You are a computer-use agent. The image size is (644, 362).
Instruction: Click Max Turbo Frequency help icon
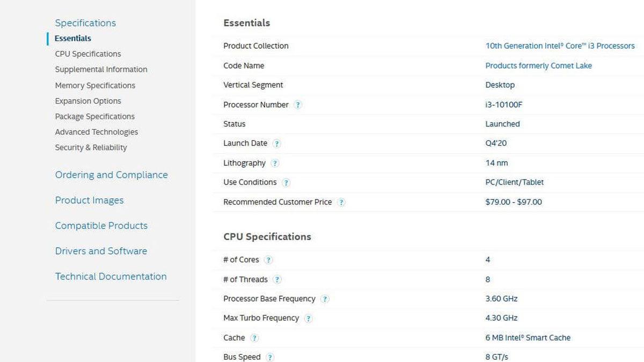[x=308, y=319]
